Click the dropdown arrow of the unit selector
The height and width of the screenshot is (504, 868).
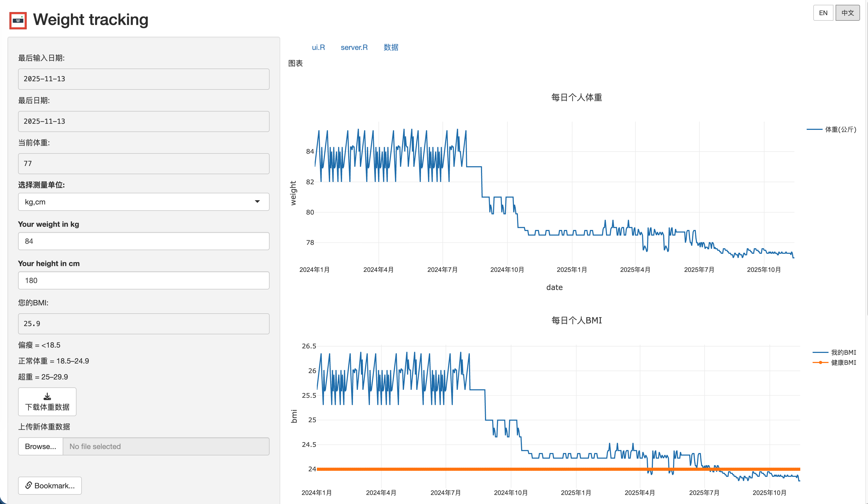click(x=257, y=202)
